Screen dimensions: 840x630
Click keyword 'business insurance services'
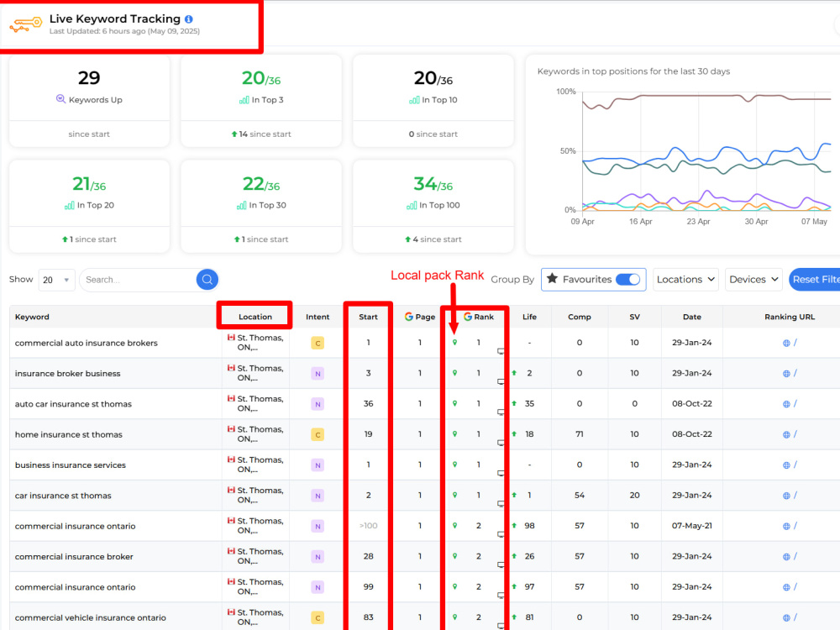[x=71, y=465]
